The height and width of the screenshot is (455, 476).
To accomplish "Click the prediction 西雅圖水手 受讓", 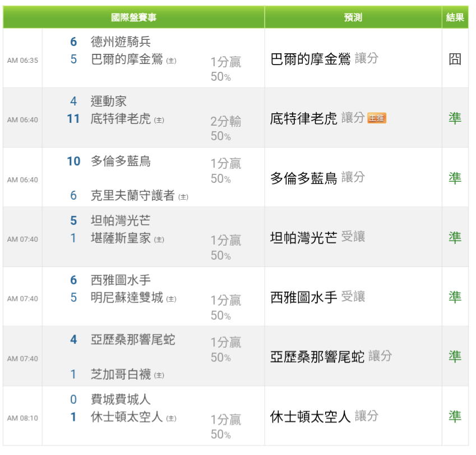I will (x=317, y=297).
